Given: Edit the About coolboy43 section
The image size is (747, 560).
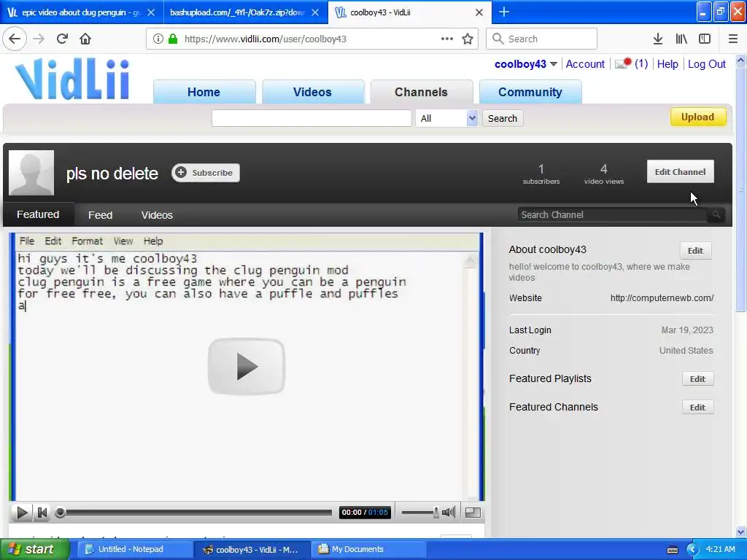Looking at the screenshot, I should click(695, 251).
